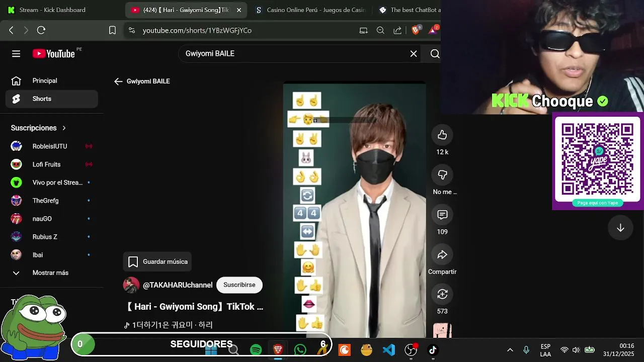This screenshot has height=362, width=644.
Task: Go back in browser history
Action: pyautogui.click(x=11, y=30)
